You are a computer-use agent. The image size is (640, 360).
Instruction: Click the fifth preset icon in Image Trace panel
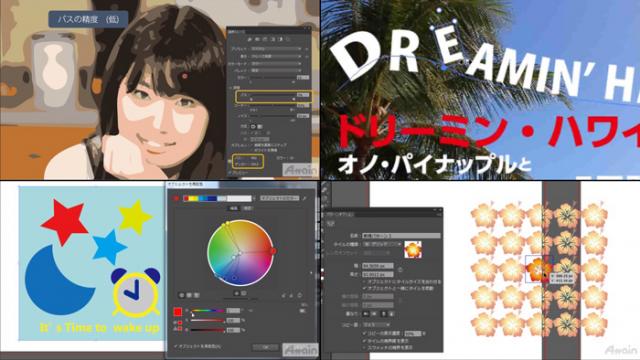280,39
